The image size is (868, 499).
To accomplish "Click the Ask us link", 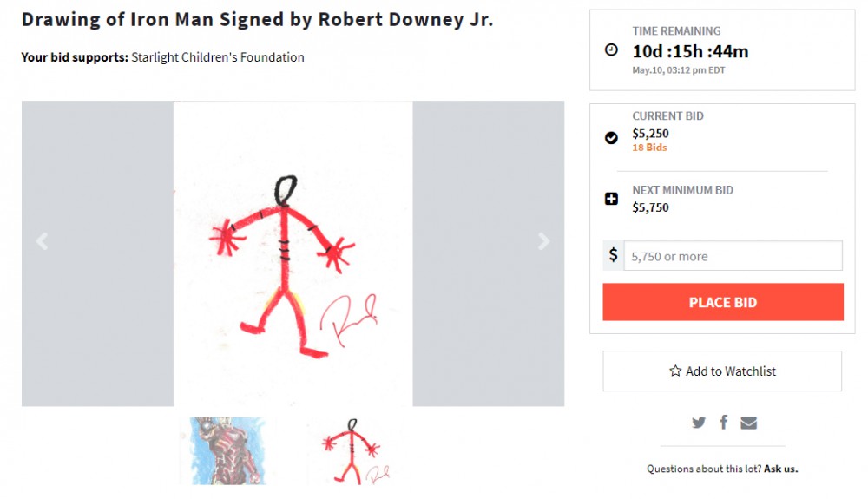I will (781, 469).
